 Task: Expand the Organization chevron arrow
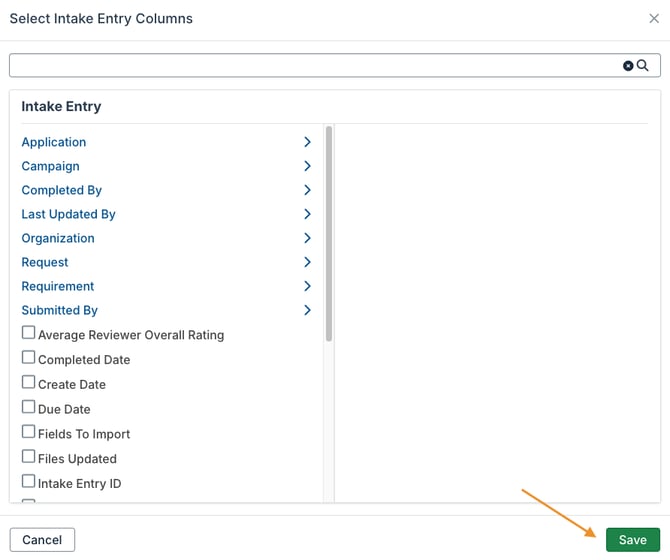(x=307, y=238)
